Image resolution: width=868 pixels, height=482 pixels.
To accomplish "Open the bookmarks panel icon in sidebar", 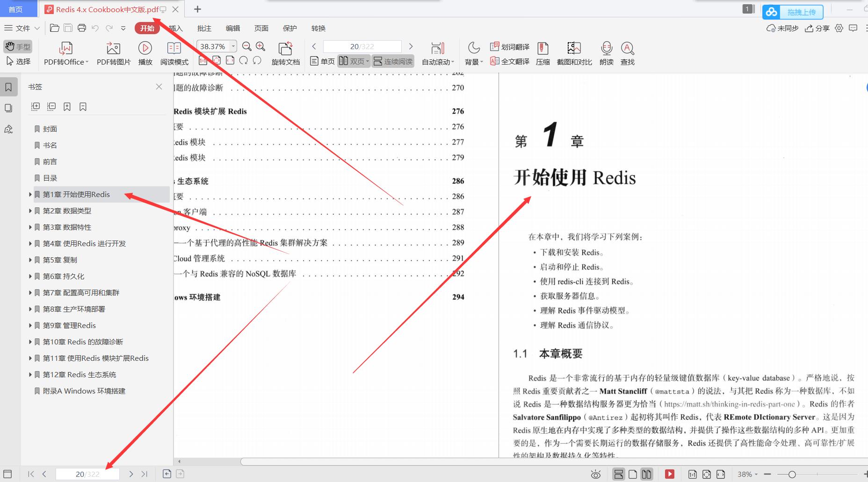I will 8,87.
